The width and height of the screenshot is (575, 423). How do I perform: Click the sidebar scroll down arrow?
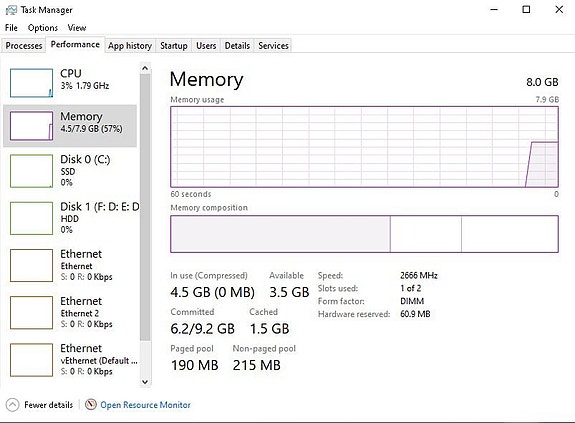pos(145,382)
